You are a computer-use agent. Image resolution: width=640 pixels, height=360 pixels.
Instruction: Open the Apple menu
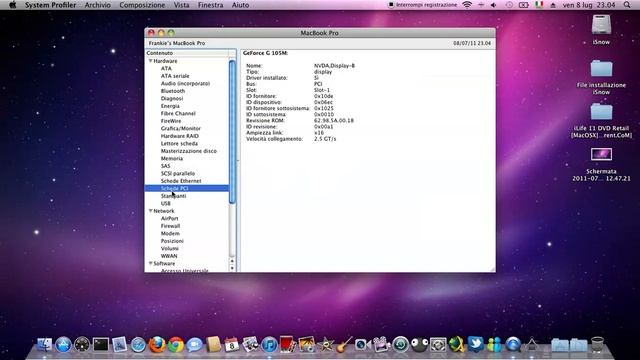coord(13,5)
